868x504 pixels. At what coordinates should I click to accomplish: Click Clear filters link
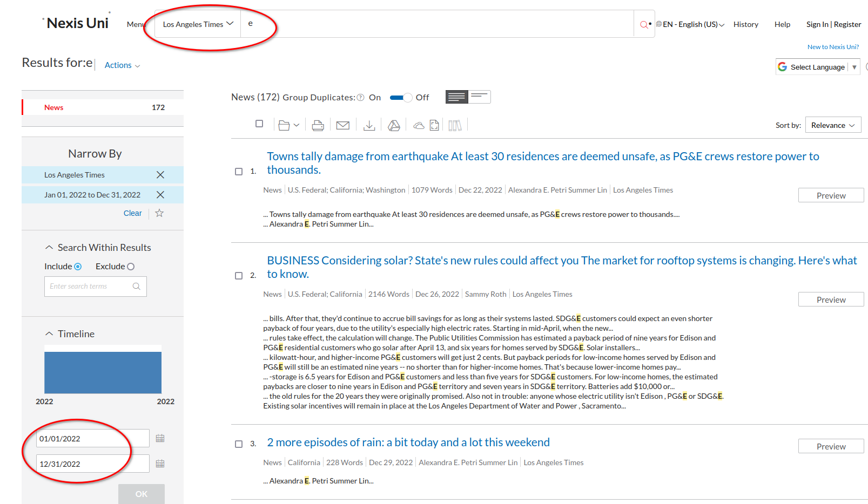(132, 213)
